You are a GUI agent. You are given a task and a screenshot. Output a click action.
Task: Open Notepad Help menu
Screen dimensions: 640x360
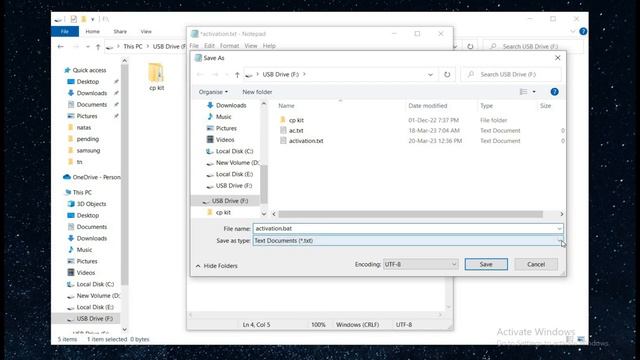(x=269, y=46)
